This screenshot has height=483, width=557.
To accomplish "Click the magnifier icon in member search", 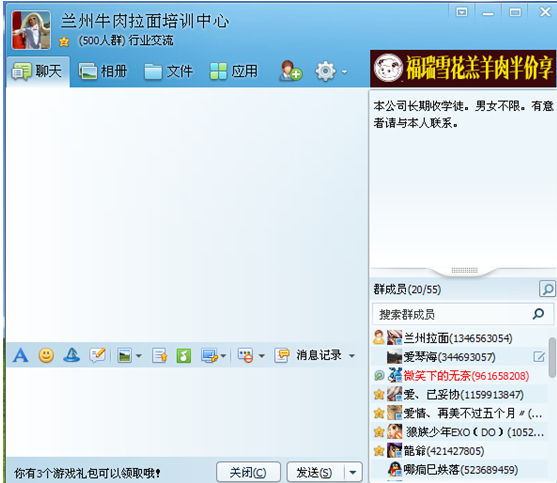I will coord(539,314).
